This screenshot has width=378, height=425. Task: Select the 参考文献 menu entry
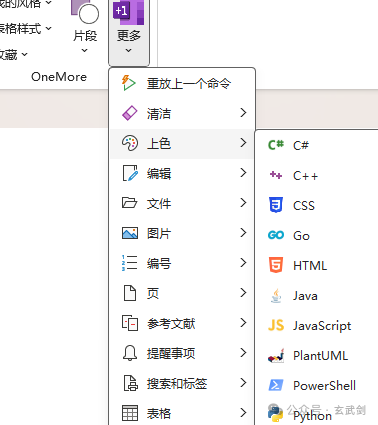coord(182,323)
